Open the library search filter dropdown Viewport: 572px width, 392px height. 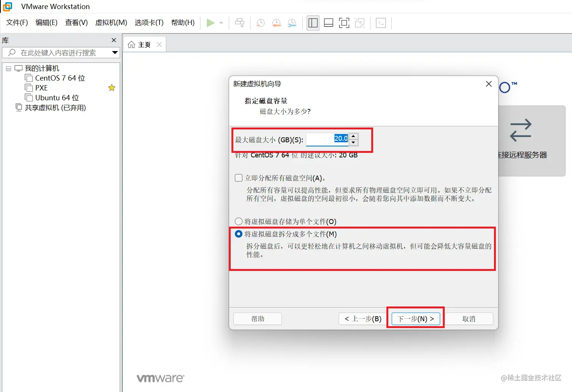(115, 53)
